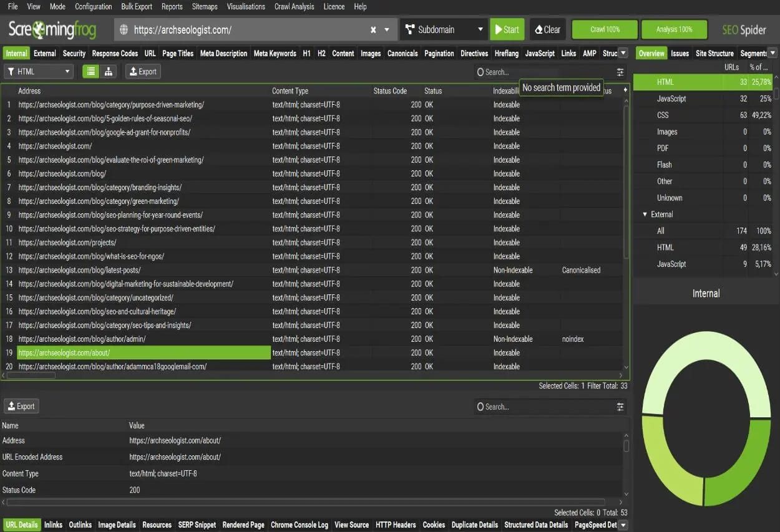Open the File menu
The width and height of the screenshot is (780, 532).
12,6
